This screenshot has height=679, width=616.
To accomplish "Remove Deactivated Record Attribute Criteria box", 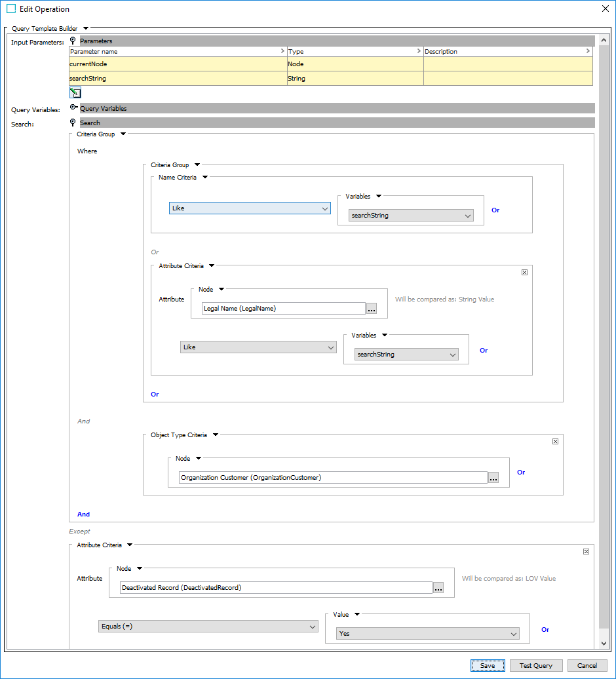I will pyautogui.click(x=586, y=551).
